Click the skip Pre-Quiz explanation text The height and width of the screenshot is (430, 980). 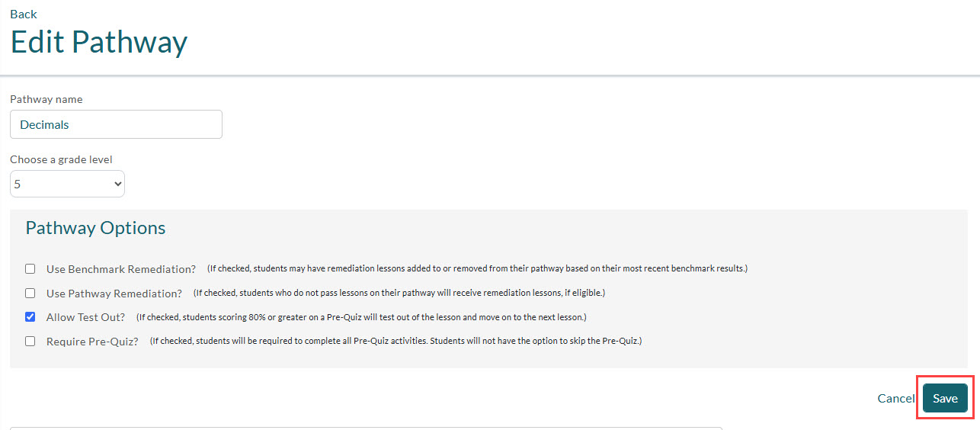pos(396,342)
